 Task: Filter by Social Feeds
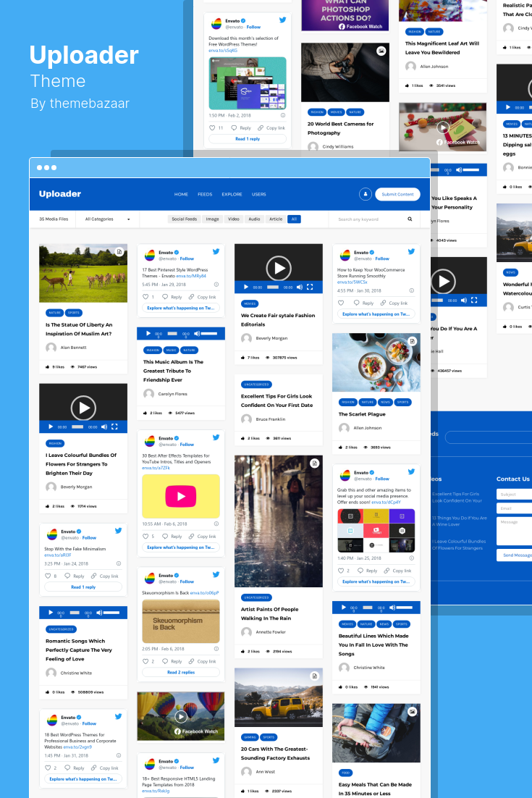click(184, 219)
